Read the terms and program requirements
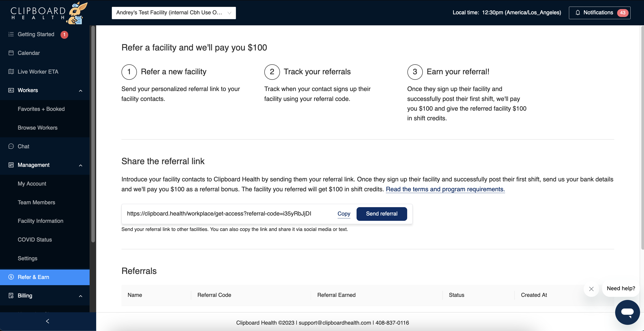 [x=445, y=189]
